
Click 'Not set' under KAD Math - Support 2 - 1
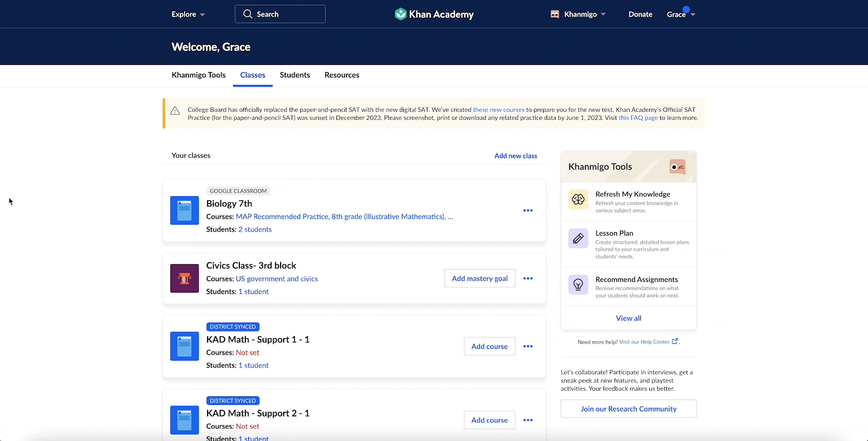tap(247, 426)
